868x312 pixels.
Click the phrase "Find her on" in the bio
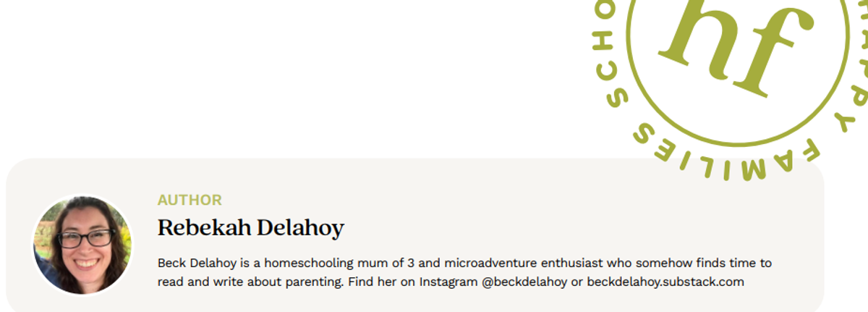pyautogui.click(x=380, y=282)
